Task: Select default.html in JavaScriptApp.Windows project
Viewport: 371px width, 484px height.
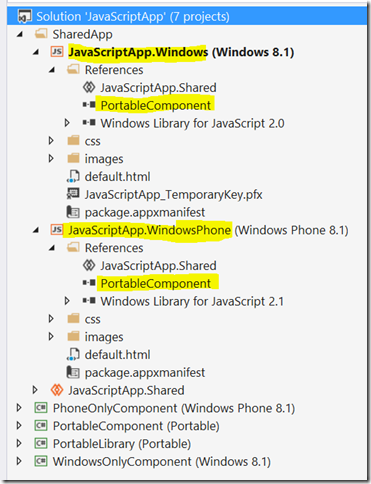Action: click(x=117, y=177)
